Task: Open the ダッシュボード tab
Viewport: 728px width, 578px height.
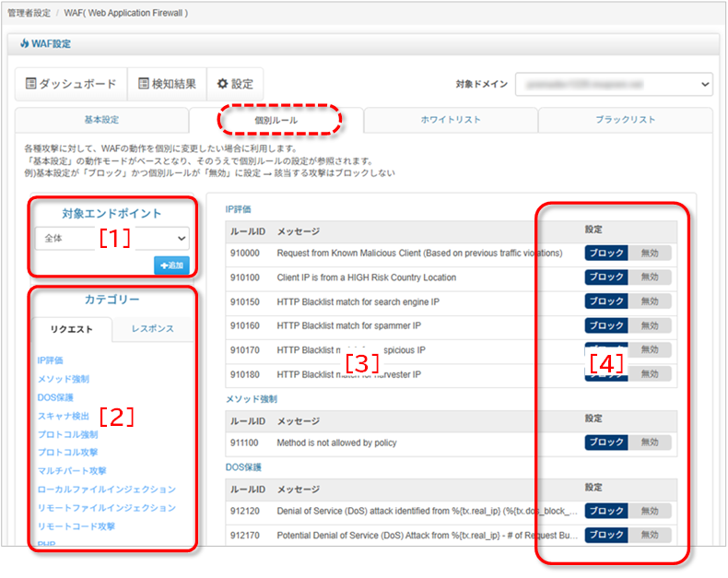Action: click(71, 84)
